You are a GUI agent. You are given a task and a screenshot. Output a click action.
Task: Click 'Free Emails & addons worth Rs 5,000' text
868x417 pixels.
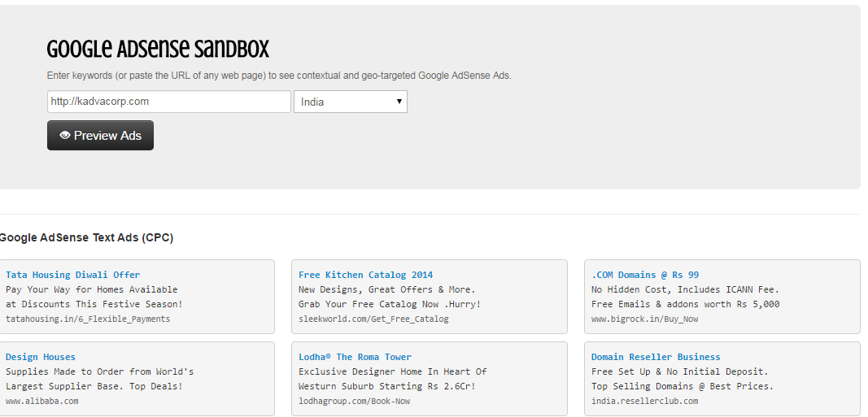[685, 304]
